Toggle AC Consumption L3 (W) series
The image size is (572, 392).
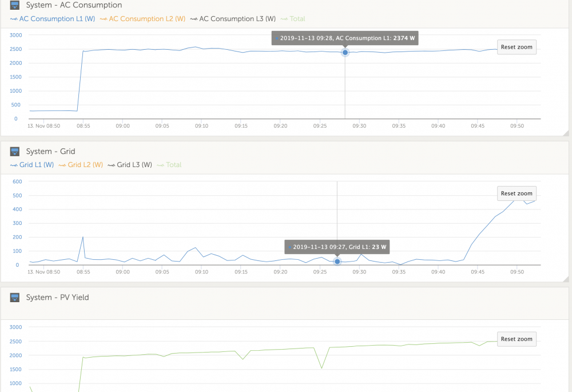tap(233, 19)
